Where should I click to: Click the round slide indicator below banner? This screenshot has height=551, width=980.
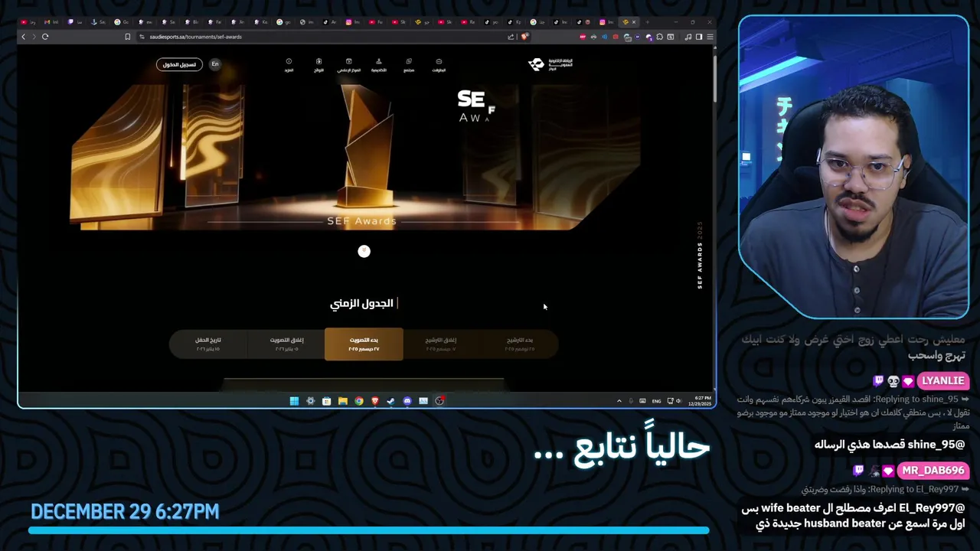[x=364, y=251]
